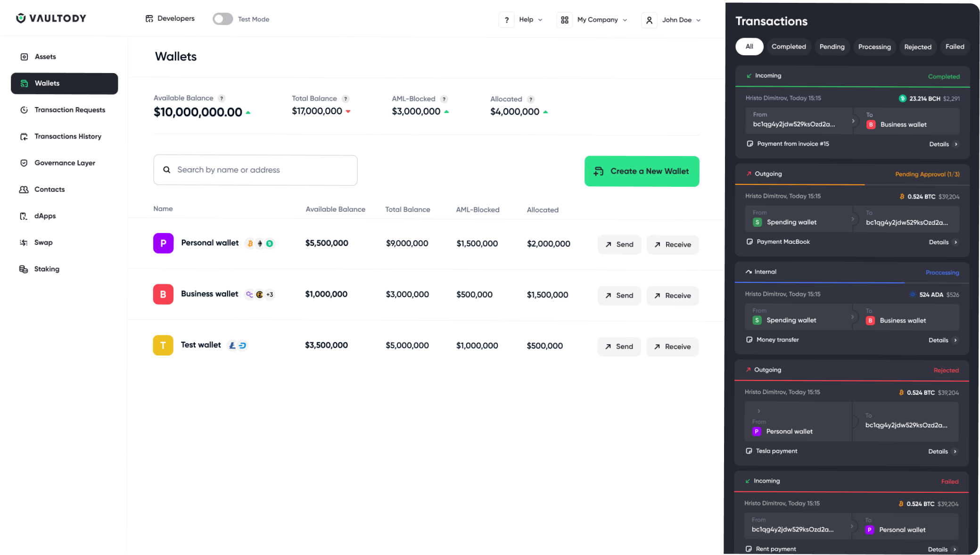Click the My Company grid icon
Screen dimensions: 980x555
564,20
